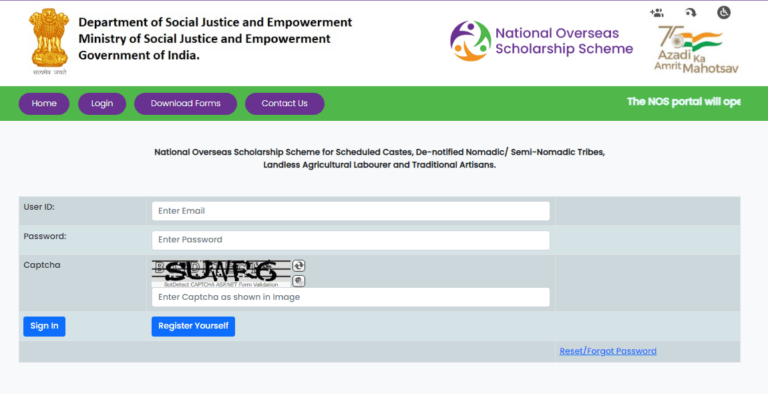Click Register Yourself button
This screenshot has width=768, height=394.
[x=193, y=326]
